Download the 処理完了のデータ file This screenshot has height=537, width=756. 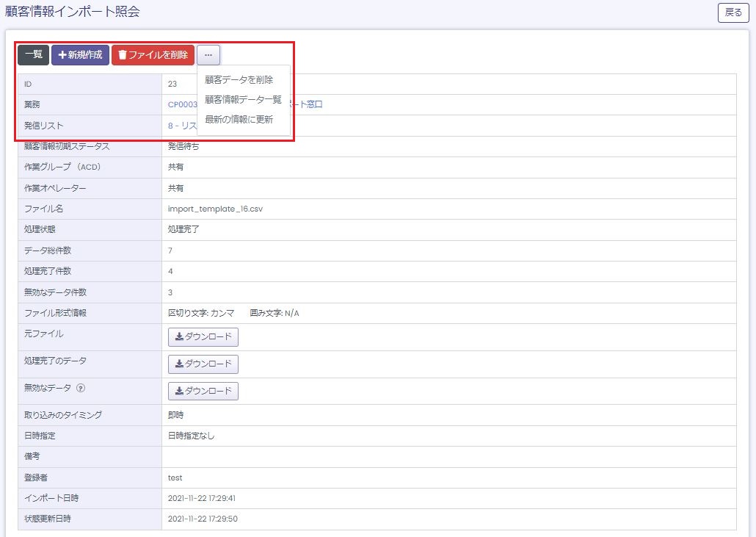click(x=203, y=364)
